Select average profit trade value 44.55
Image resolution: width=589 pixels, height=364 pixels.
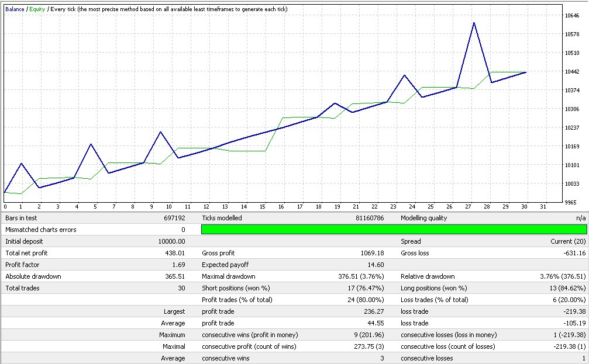pos(376,323)
